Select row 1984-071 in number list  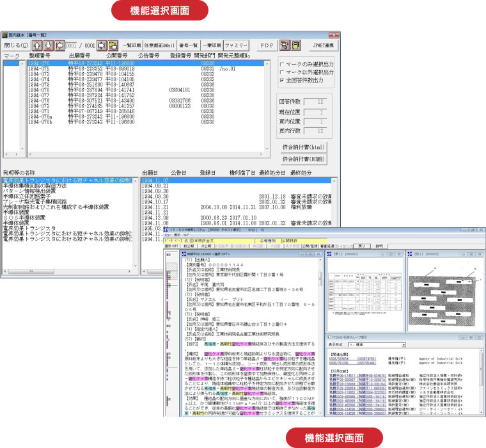[146, 111]
